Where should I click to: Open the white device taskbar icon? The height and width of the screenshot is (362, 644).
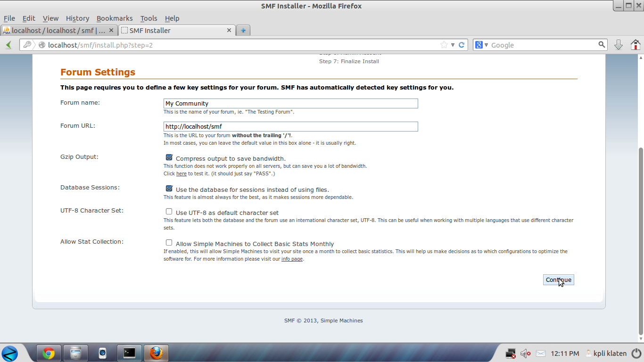pyautogui.click(x=102, y=353)
